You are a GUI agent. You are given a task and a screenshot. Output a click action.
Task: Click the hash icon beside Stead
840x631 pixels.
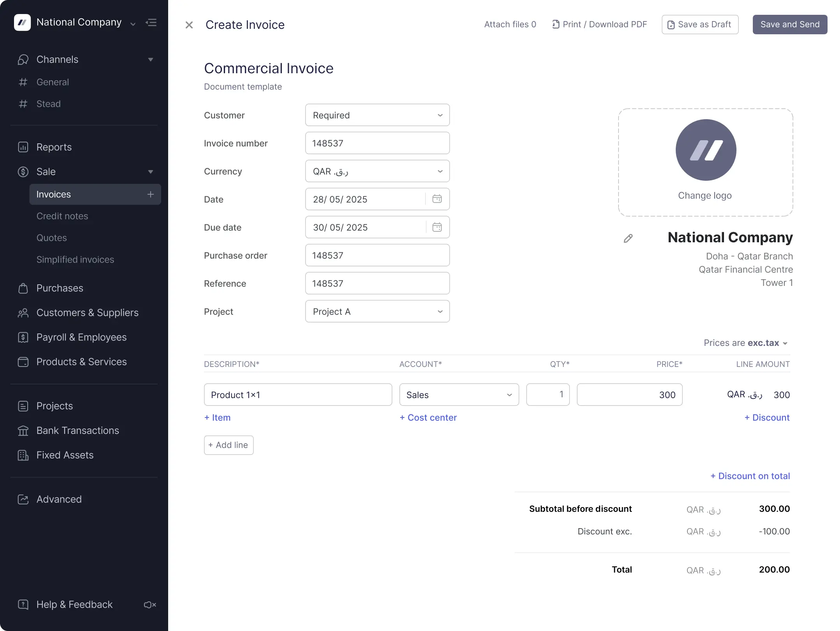pos(23,104)
